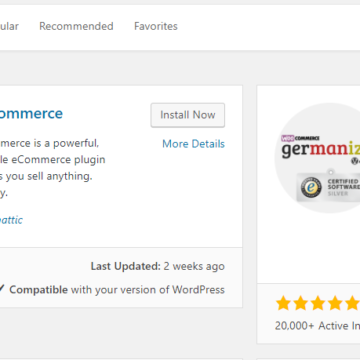
Task: Select the partially visible Popular tab
Action: click(x=9, y=26)
